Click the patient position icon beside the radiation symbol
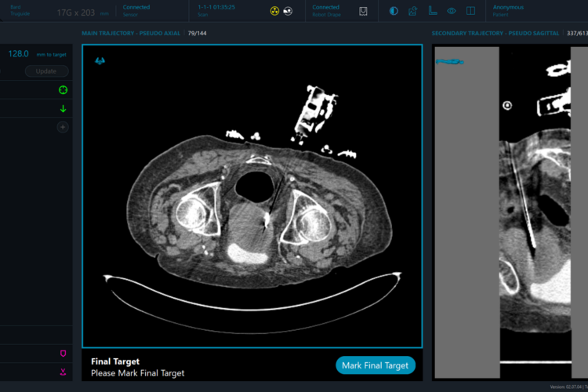This screenshot has height=392, width=588. 288,11
